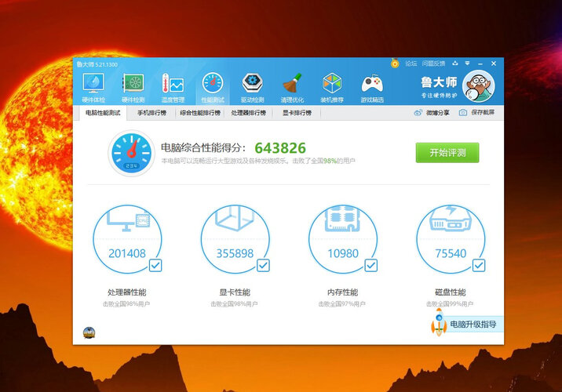Click the green 开始评测 button
The width and height of the screenshot is (562, 392).
447,153
